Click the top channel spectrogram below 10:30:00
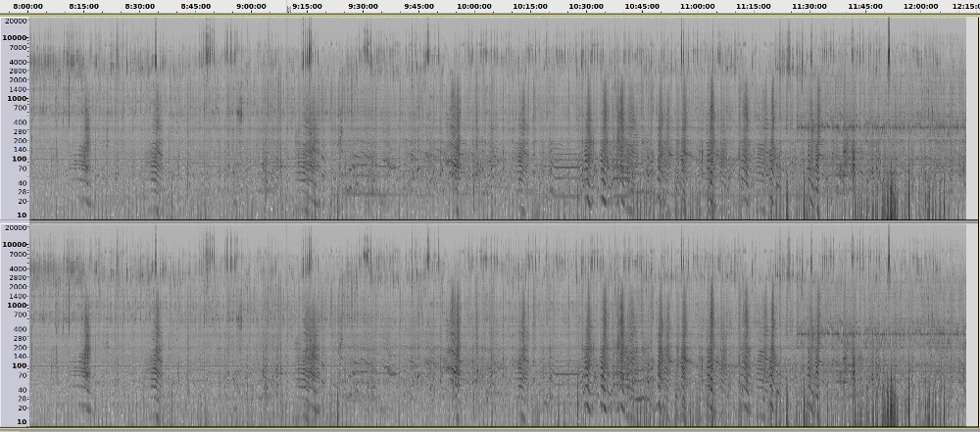This screenshot has height=432, width=980. pos(586,118)
